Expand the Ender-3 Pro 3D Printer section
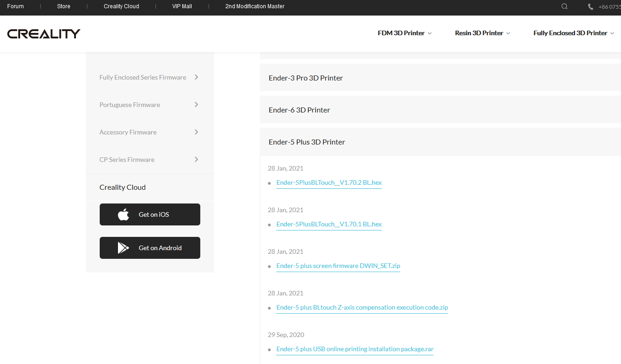Image resolution: width=621 pixels, height=364 pixels. pyautogui.click(x=440, y=78)
